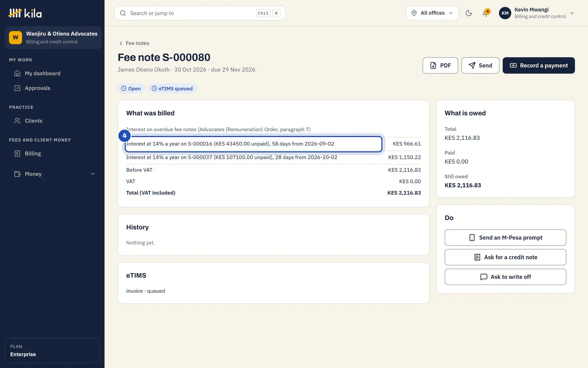
Task: Click the Money chevron arrow
Action: click(93, 174)
